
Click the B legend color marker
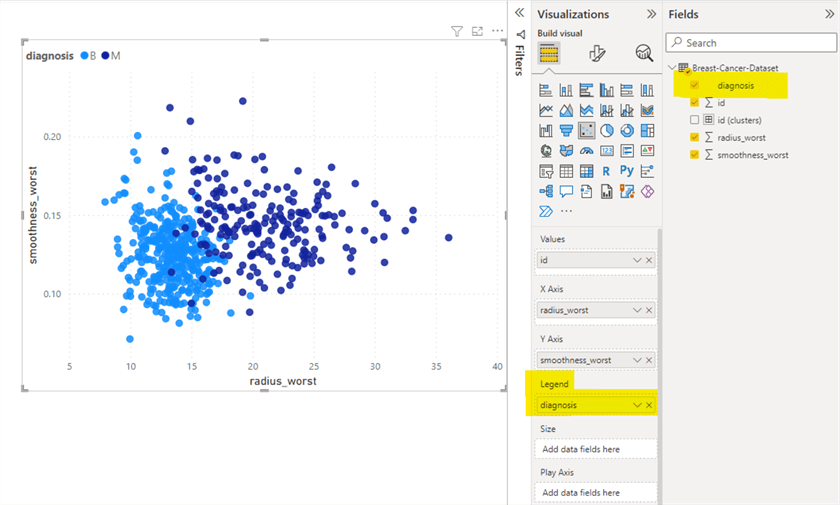(x=84, y=55)
